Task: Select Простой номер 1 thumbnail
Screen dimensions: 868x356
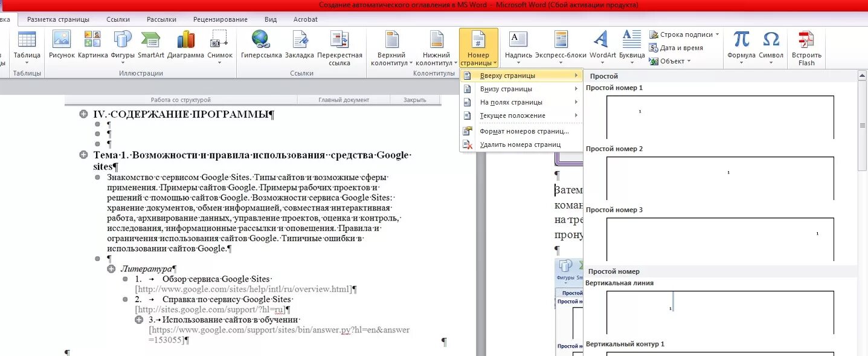Action: [x=720, y=117]
